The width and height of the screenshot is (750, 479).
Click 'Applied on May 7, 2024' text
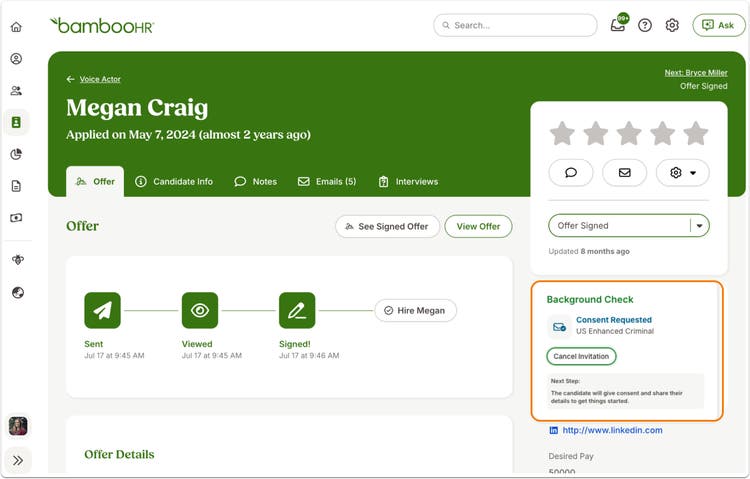point(188,134)
